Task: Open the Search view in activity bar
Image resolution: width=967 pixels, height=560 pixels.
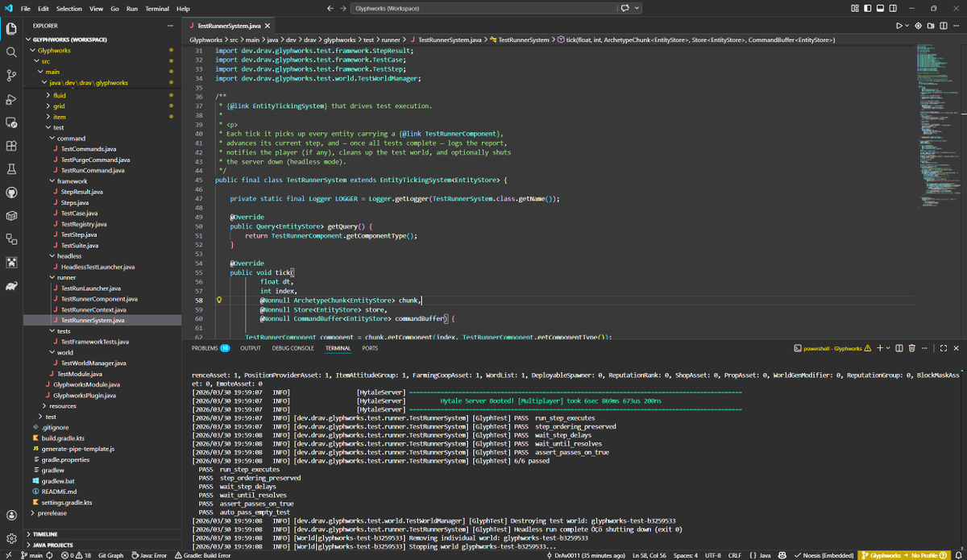Action: pos(11,52)
